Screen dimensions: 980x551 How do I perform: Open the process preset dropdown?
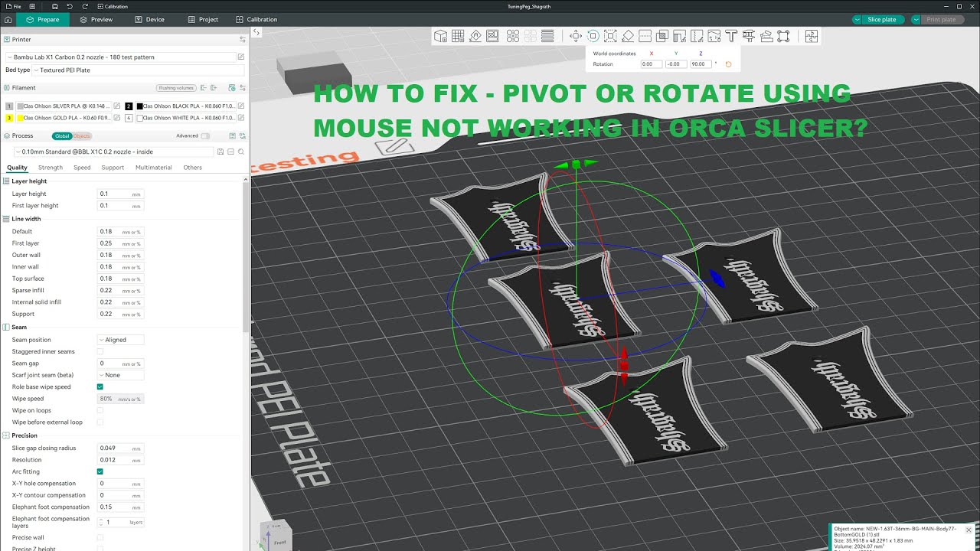[x=115, y=152]
